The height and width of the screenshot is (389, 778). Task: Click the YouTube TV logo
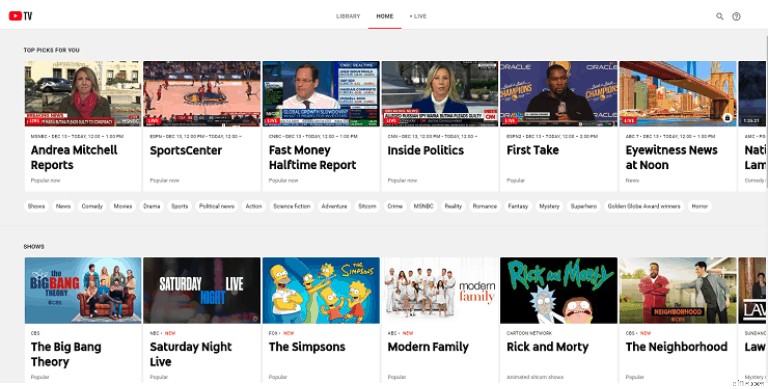[20, 16]
